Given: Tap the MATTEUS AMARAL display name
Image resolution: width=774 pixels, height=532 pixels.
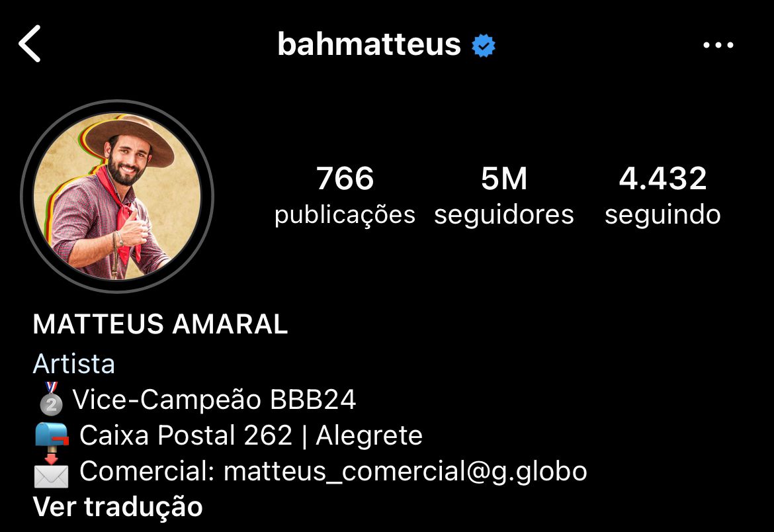Looking at the screenshot, I should pyautogui.click(x=161, y=324).
